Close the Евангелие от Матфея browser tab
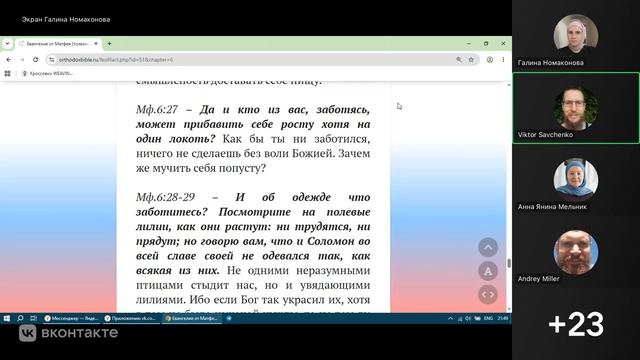 point(96,44)
